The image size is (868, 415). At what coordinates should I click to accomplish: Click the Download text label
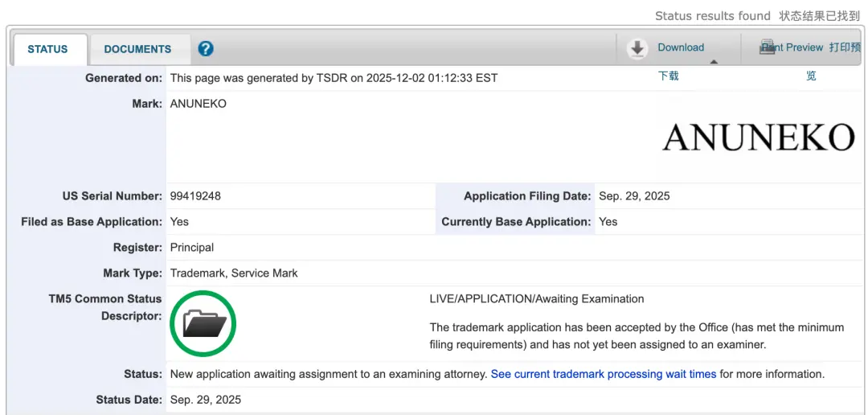[x=681, y=47]
